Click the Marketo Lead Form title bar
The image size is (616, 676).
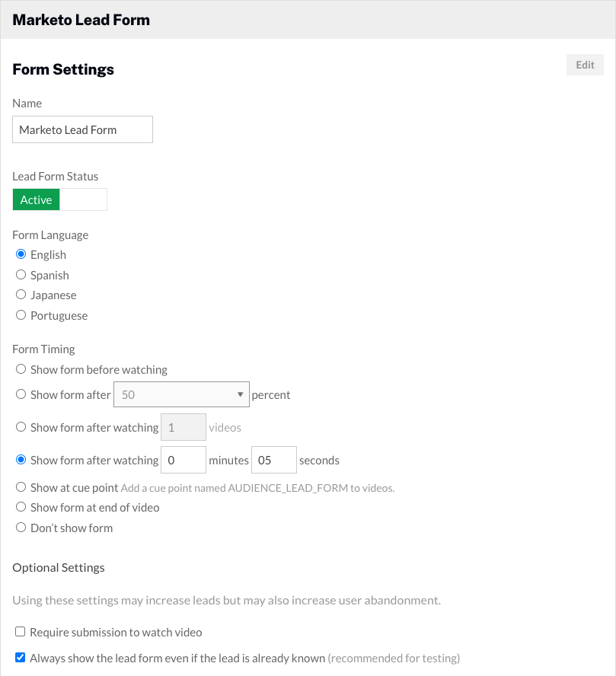click(x=308, y=20)
